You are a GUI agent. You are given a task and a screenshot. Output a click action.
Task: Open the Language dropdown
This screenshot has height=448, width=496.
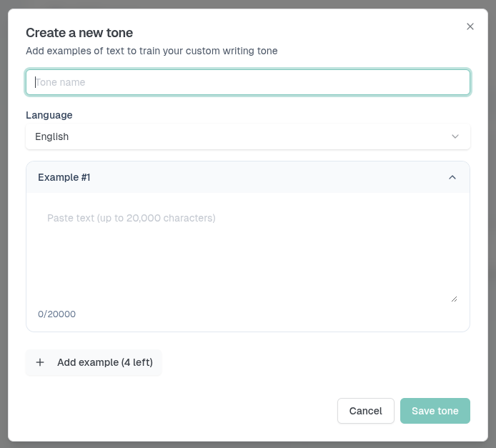tap(248, 136)
